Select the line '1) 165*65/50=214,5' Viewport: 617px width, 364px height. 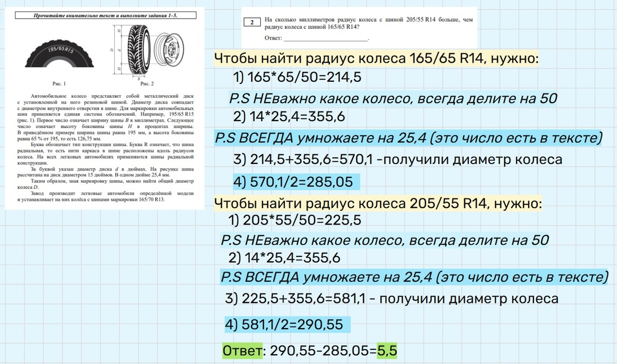[x=297, y=78]
